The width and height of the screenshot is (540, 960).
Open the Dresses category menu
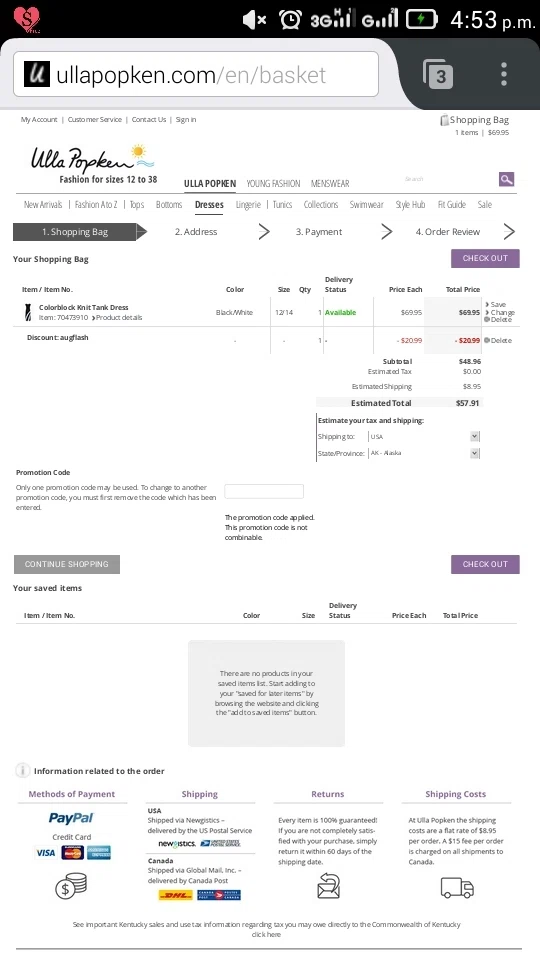209,204
